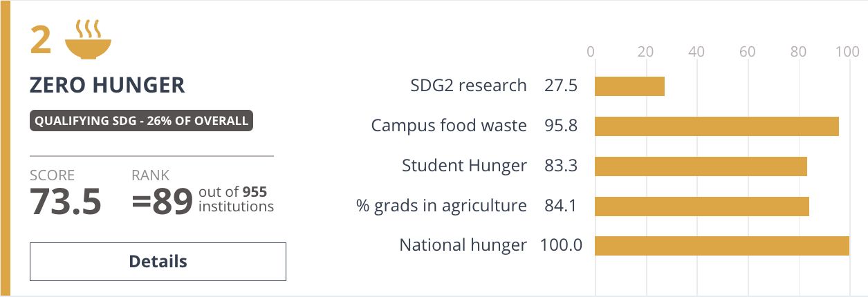Select the Campus food waste bar
The width and height of the screenshot is (868, 297).
click(717, 126)
